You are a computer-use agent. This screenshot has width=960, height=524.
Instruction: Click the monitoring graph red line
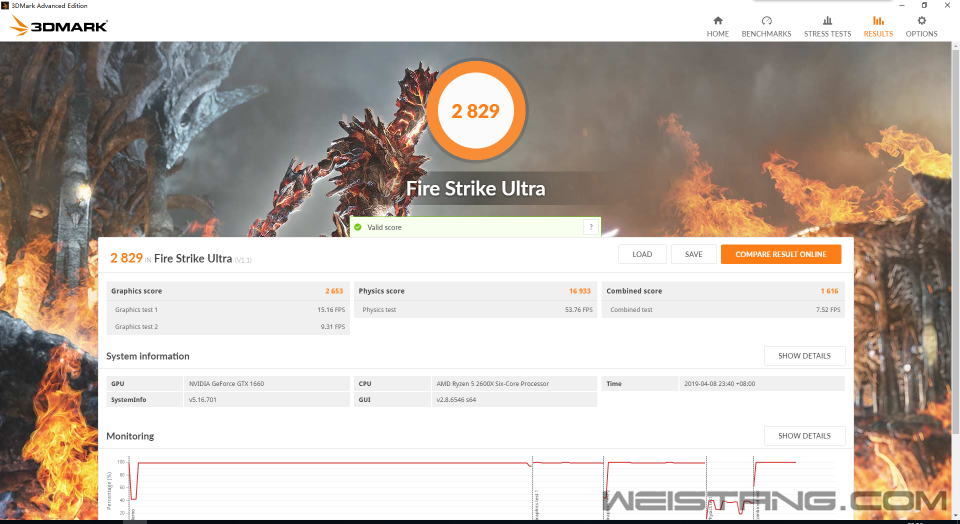pos(334,463)
